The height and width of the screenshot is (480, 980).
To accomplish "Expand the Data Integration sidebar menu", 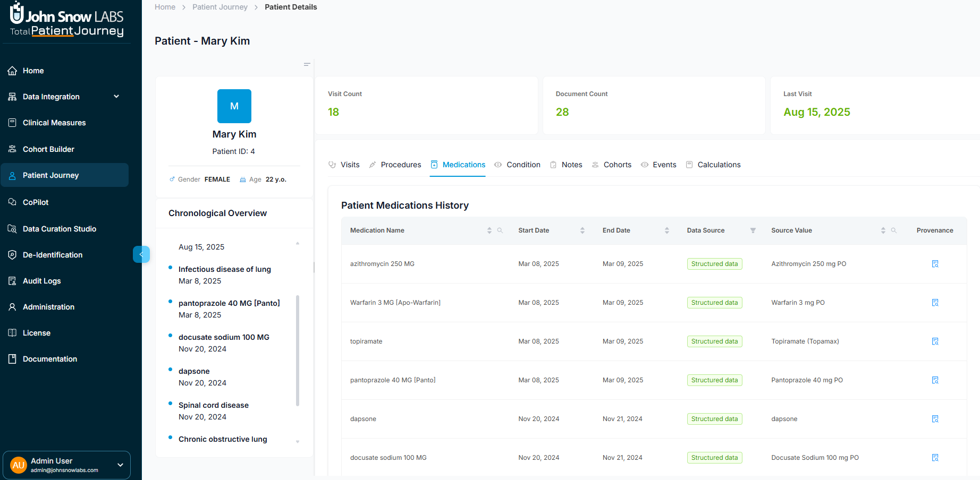I will pyautogui.click(x=116, y=97).
